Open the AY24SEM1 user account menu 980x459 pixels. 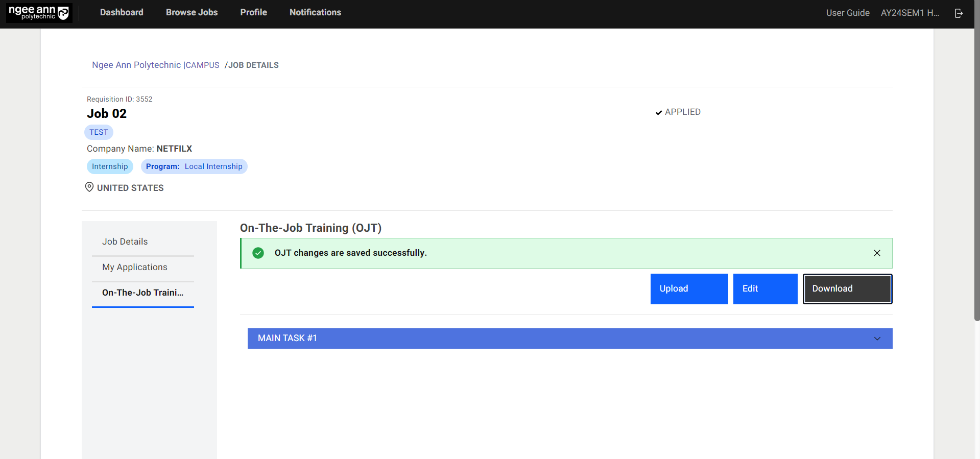910,13
